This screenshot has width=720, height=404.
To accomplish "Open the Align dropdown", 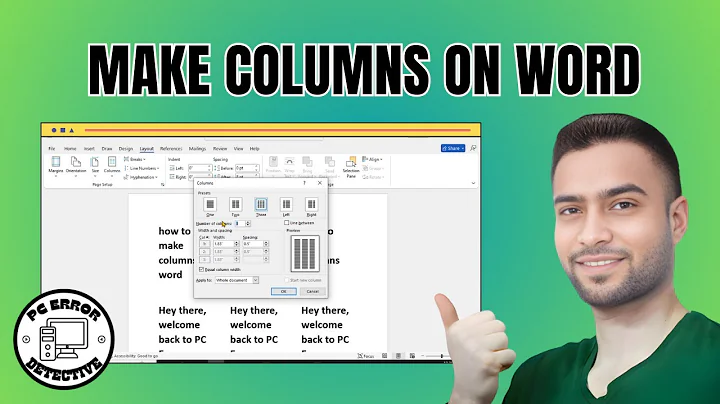I will [x=372, y=159].
